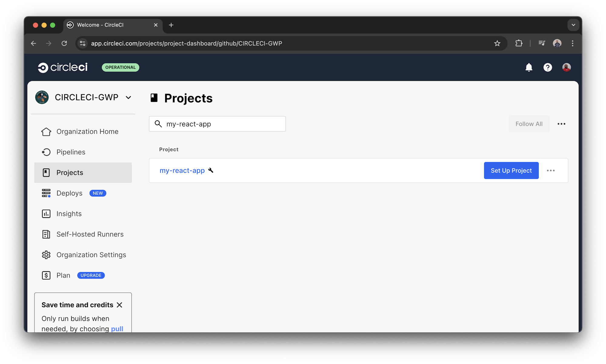Click the Follow All button

529,124
